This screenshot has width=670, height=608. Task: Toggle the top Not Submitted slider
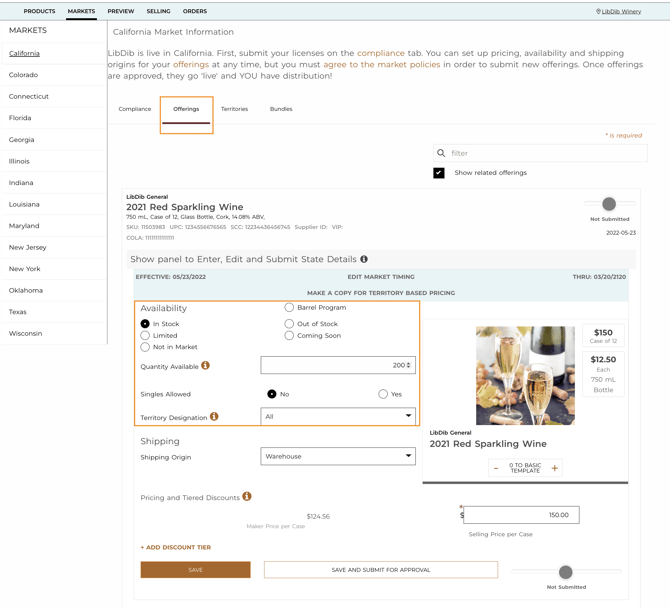pos(609,204)
